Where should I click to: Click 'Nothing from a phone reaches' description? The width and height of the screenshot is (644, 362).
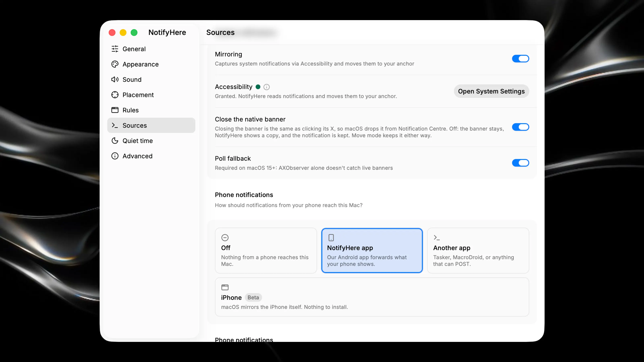point(265,261)
